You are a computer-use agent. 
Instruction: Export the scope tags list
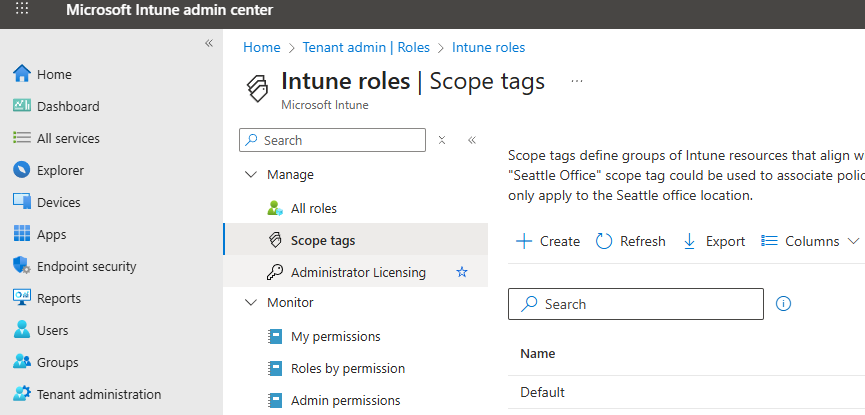714,241
